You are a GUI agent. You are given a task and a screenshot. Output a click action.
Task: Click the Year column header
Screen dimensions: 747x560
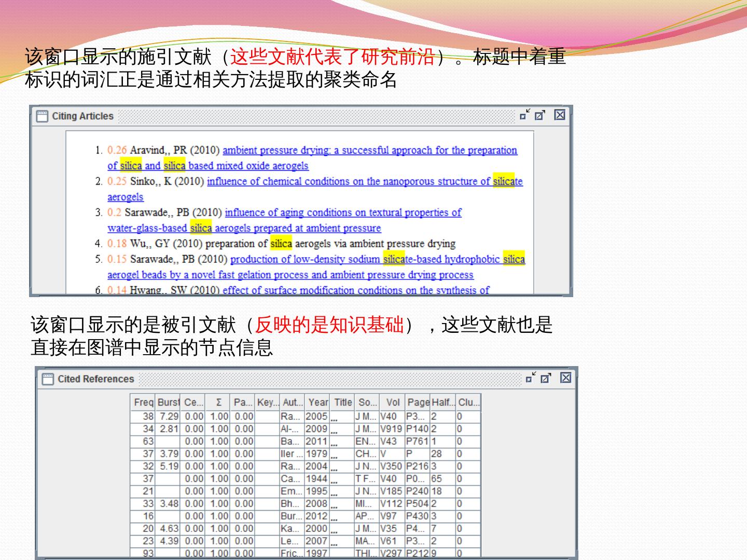[317, 402]
